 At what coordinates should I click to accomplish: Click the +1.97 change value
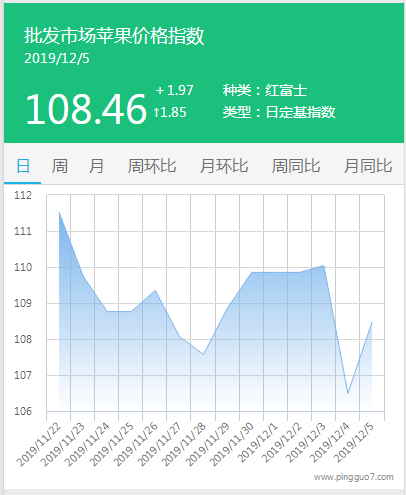(174, 90)
